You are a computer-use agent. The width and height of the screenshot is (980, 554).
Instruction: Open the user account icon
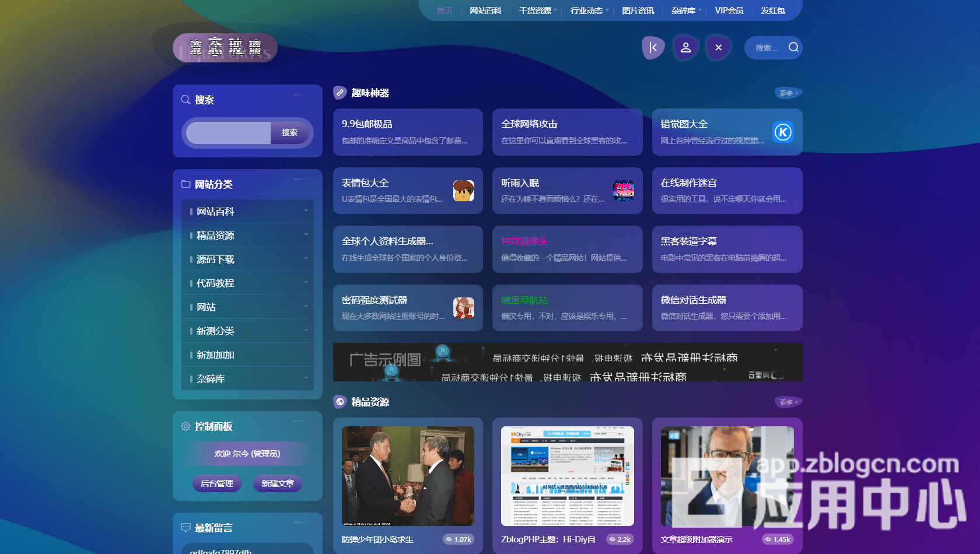686,48
